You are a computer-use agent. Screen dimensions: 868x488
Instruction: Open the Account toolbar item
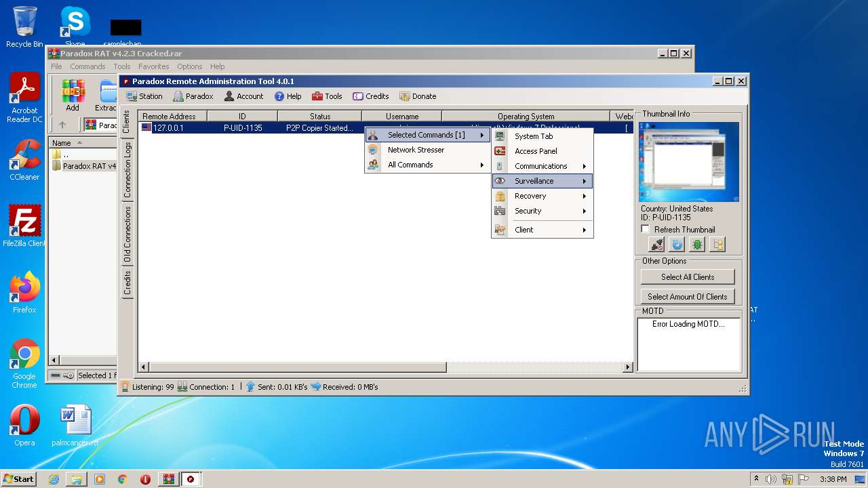coord(243,96)
